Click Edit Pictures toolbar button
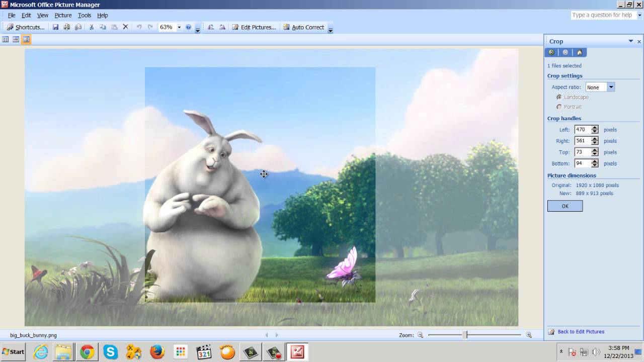Screen dimensions: 644x362 (x=254, y=27)
